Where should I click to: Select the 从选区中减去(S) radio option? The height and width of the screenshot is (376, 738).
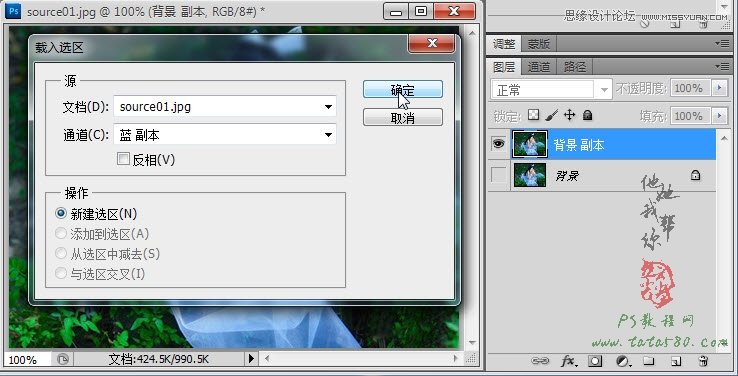pyautogui.click(x=61, y=253)
